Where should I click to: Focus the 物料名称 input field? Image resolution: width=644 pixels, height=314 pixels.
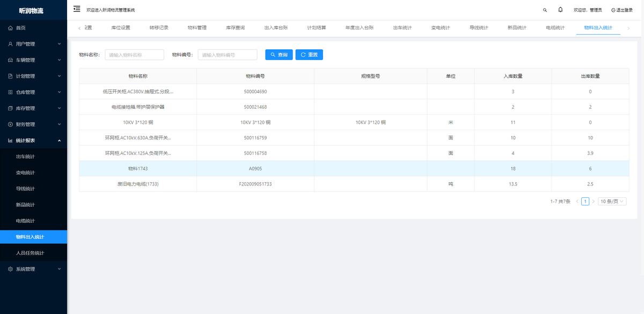[134, 55]
